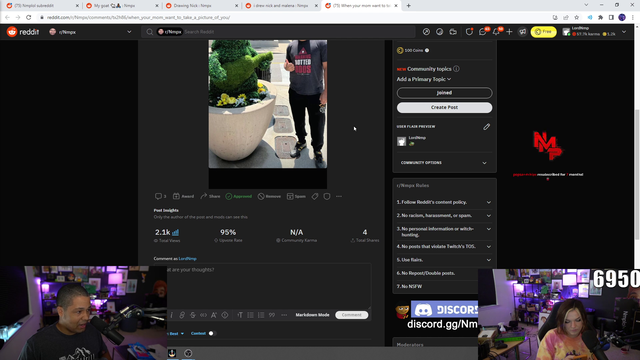Click the Community topics info icon

pyautogui.click(x=456, y=69)
